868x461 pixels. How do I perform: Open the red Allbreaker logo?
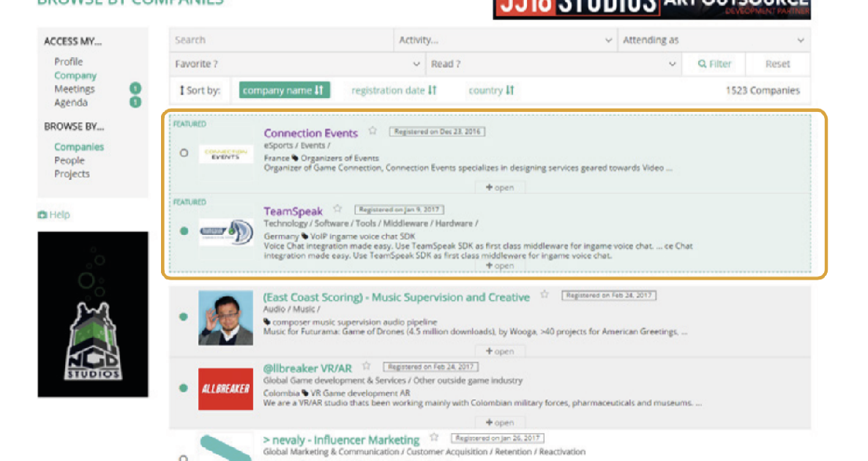(226, 389)
